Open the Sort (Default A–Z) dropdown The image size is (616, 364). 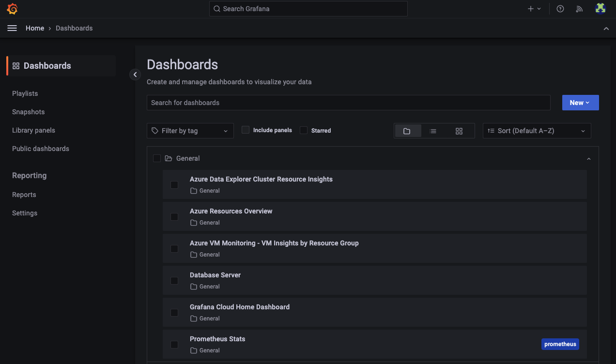point(537,131)
